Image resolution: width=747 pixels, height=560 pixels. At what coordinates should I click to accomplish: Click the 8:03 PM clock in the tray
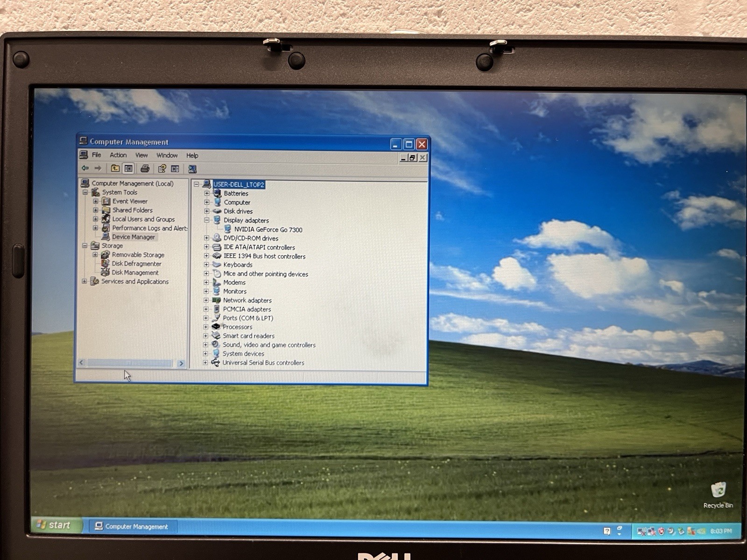721,531
